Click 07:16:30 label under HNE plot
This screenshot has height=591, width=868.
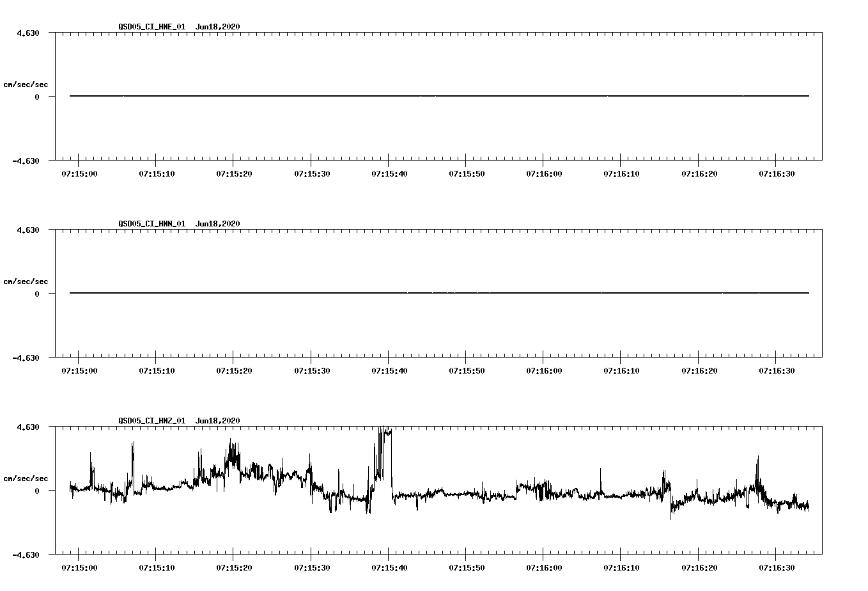coord(776,174)
